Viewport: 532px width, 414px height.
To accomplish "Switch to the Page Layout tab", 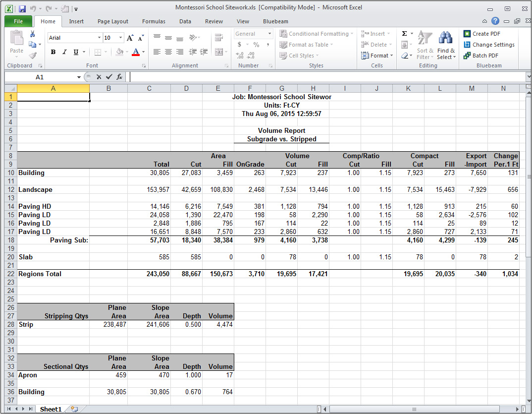I will 112,21.
